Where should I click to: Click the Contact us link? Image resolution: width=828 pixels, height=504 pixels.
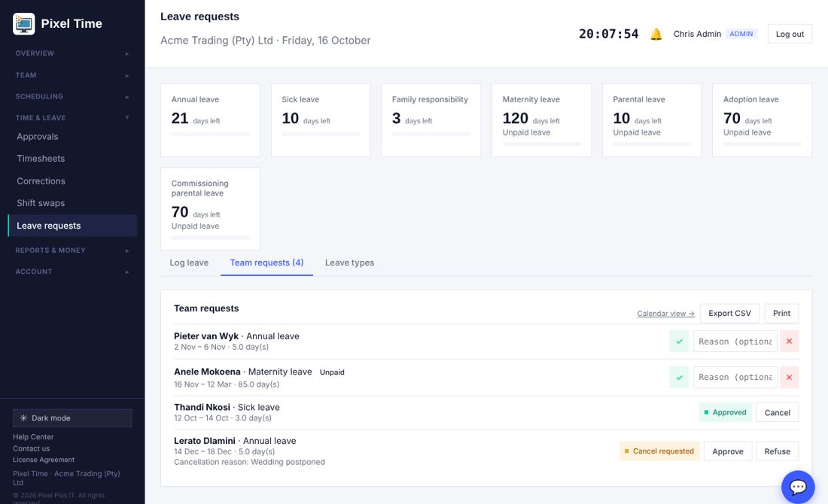coord(31,448)
